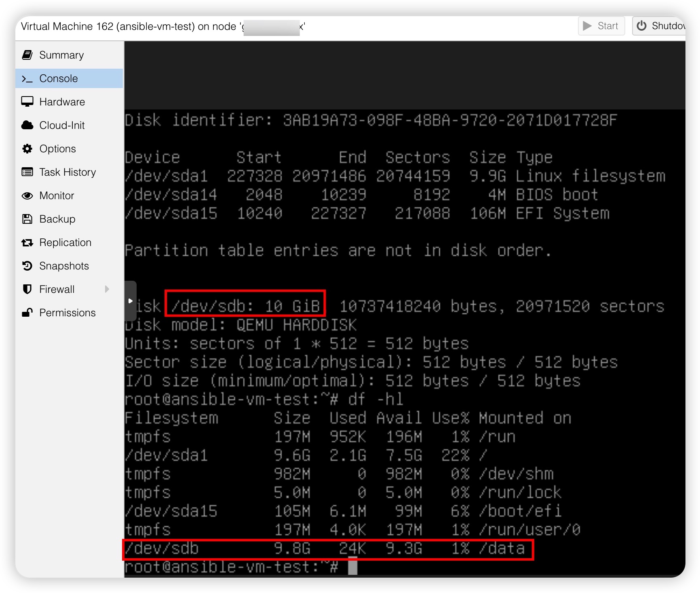The height and width of the screenshot is (593, 700).
Task: Open the Monitor label in the sidebar
Action: click(x=57, y=196)
